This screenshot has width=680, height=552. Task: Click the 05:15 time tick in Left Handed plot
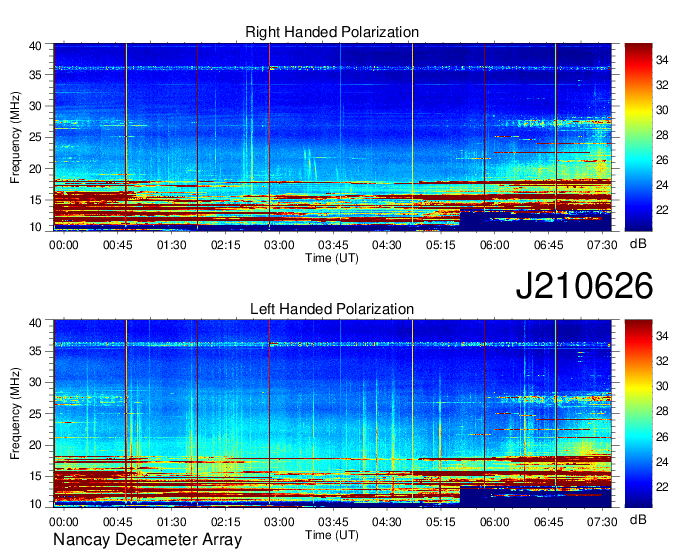coord(441,522)
